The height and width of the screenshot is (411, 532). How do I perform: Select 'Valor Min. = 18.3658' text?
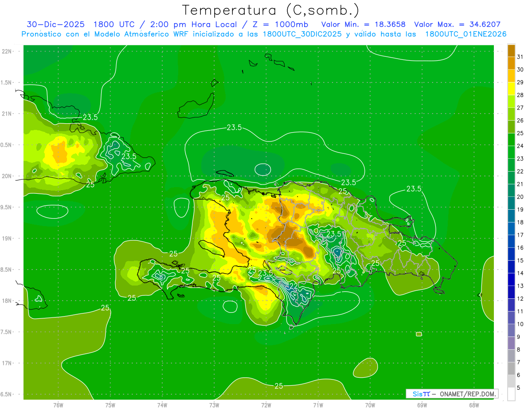(364, 24)
